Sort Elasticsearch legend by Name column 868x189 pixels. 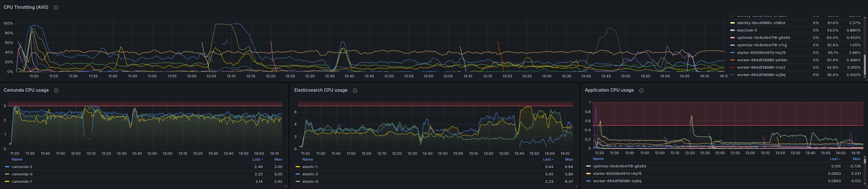[307, 159]
